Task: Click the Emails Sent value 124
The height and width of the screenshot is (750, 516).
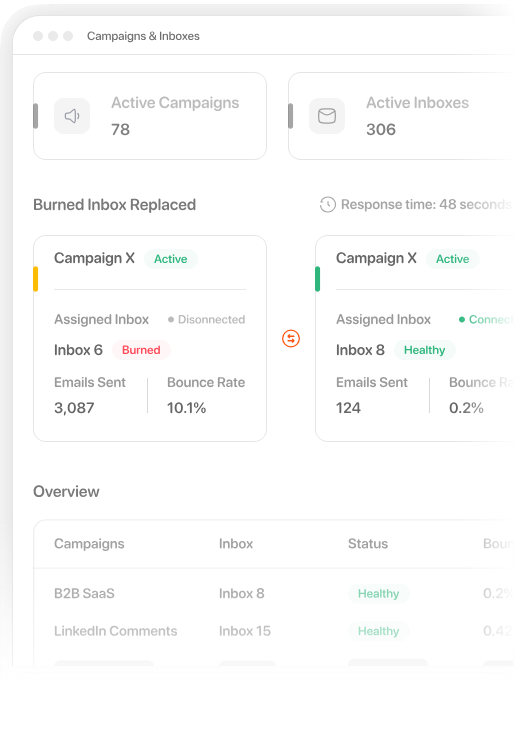Action: [x=348, y=408]
